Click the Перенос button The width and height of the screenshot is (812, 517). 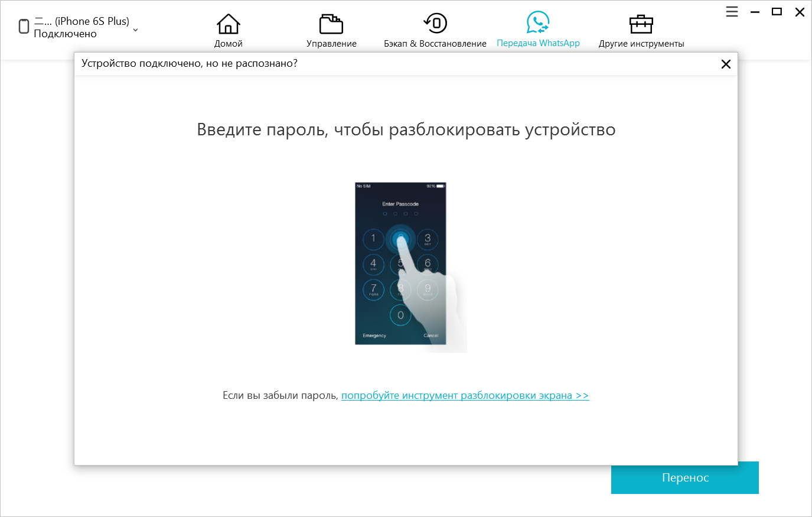(685, 477)
